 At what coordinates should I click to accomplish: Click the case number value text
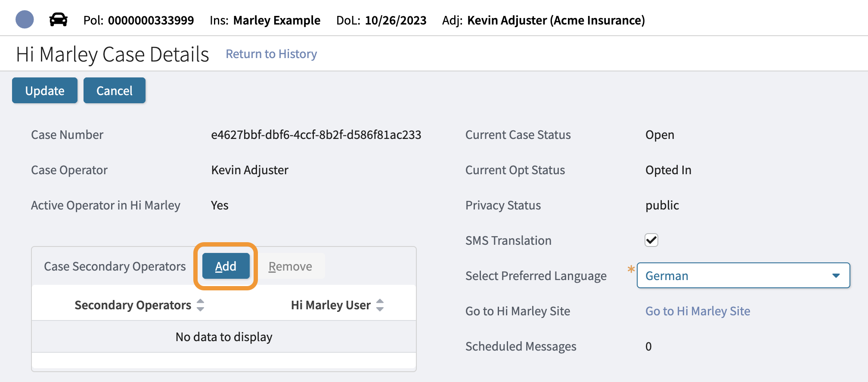[316, 135]
